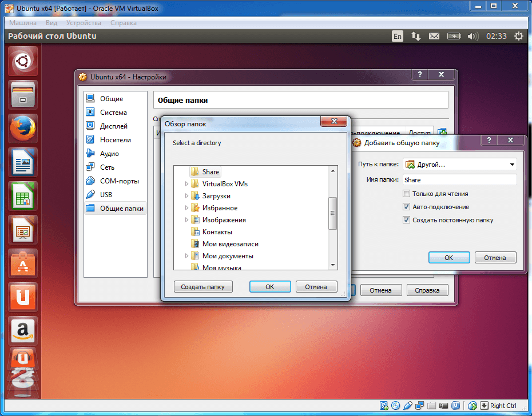Select the Контакты folder in the tree

pos(212,232)
